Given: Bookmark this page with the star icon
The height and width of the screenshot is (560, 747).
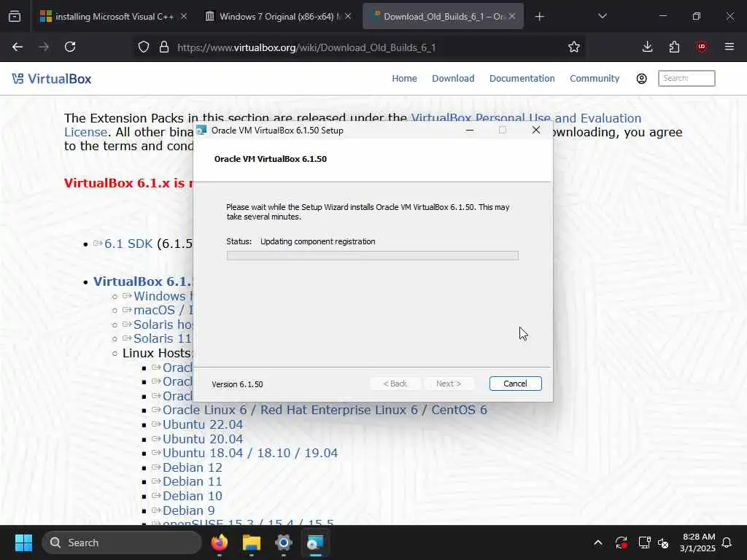Looking at the screenshot, I should pos(573,47).
